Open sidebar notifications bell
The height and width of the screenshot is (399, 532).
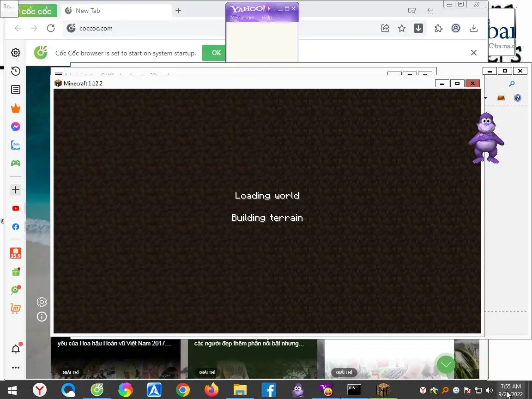[x=16, y=349]
